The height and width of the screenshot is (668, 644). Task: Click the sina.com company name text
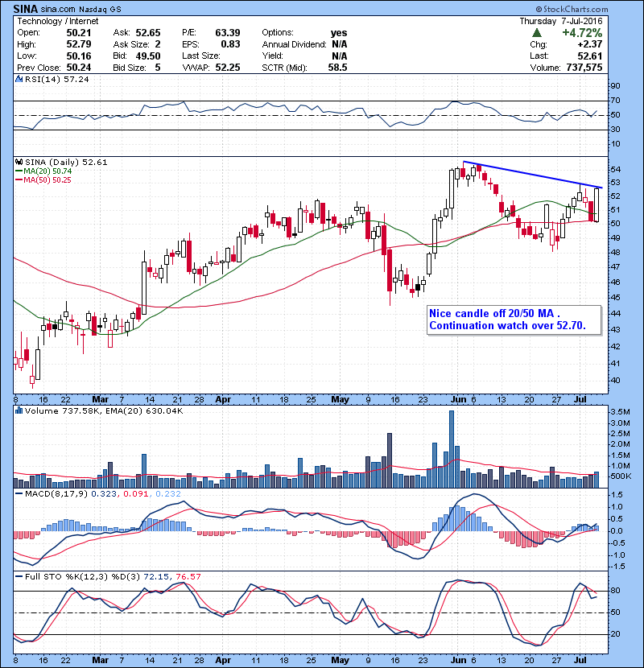click(x=59, y=10)
